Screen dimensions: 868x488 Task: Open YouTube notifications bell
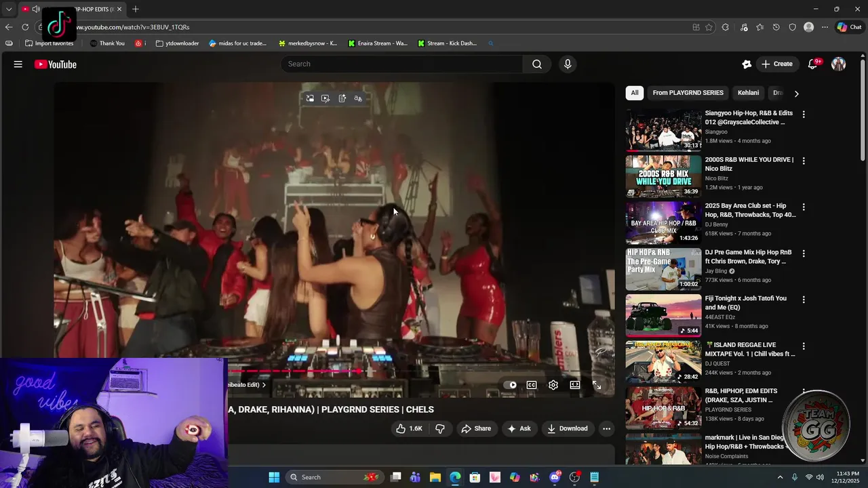pos(812,64)
